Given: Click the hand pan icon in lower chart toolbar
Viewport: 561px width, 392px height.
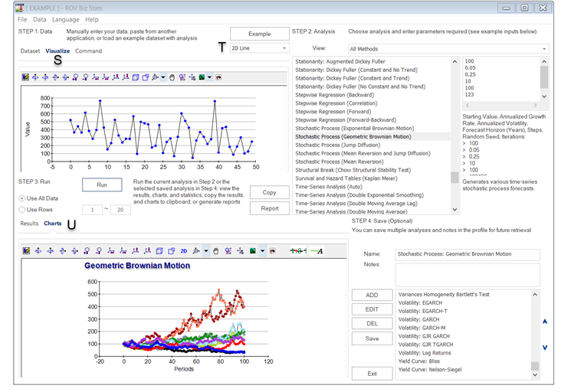Looking at the screenshot, I should (x=217, y=250).
